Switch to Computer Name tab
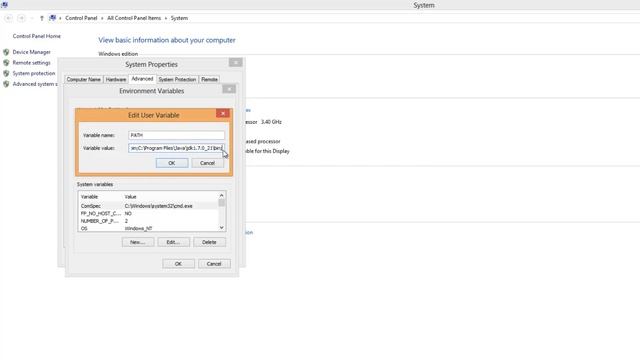Viewport: 640px width, 360px height. click(83, 80)
